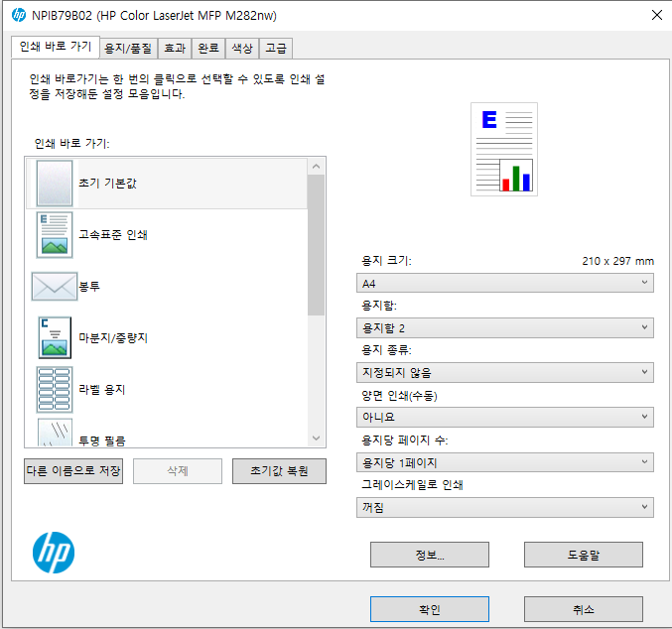Select the 봉투 list text

(89, 286)
